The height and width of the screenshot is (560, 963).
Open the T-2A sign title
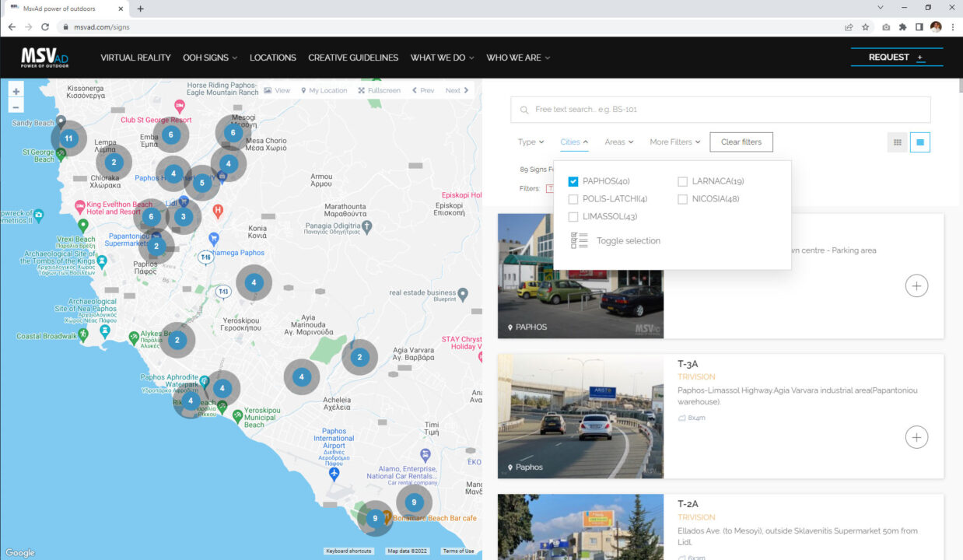688,503
